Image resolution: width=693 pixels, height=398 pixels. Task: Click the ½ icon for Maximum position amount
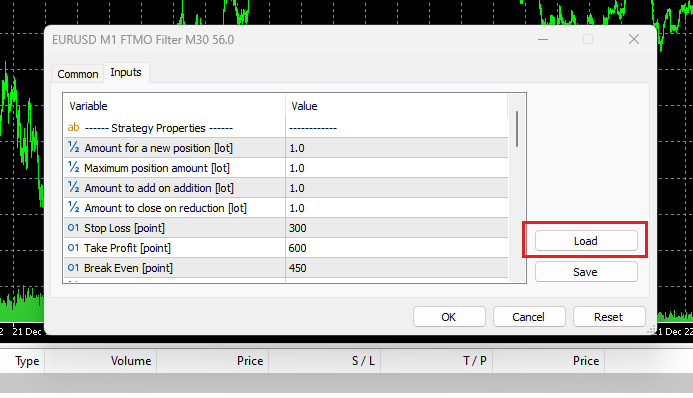click(73, 167)
